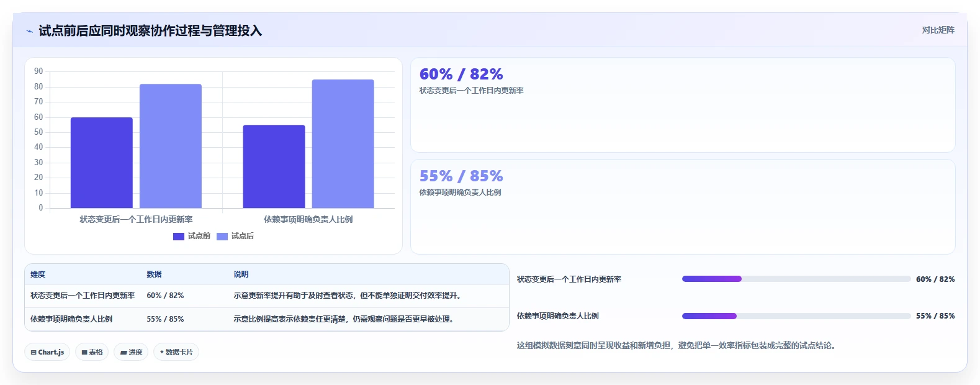The height and width of the screenshot is (385, 980).
Task: Click the Chart.js tag chip
Action: [47, 352]
